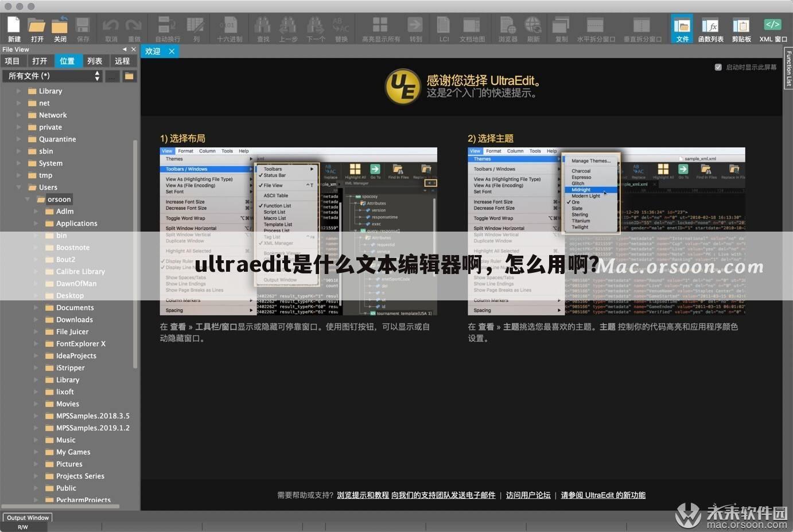
Task: Click the 关闭 close file toolbar icon
Action: point(60,29)
